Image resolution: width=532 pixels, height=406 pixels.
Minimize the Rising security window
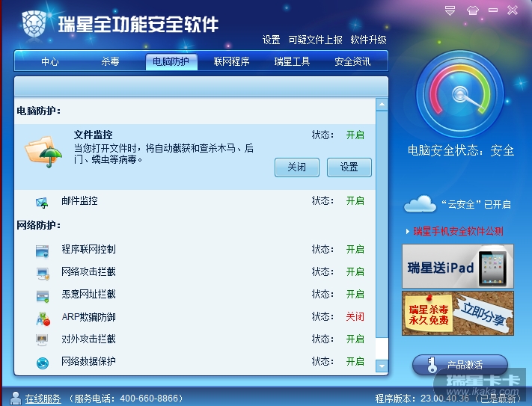point(493,10)
